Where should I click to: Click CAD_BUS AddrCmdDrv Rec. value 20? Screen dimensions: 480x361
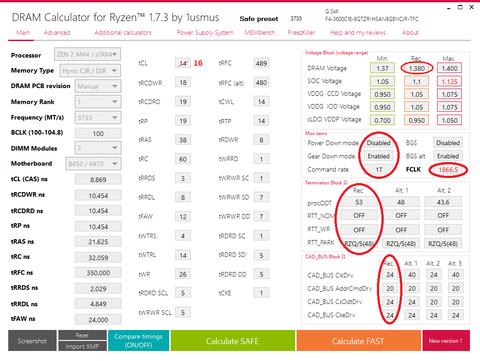coord(390,288)
